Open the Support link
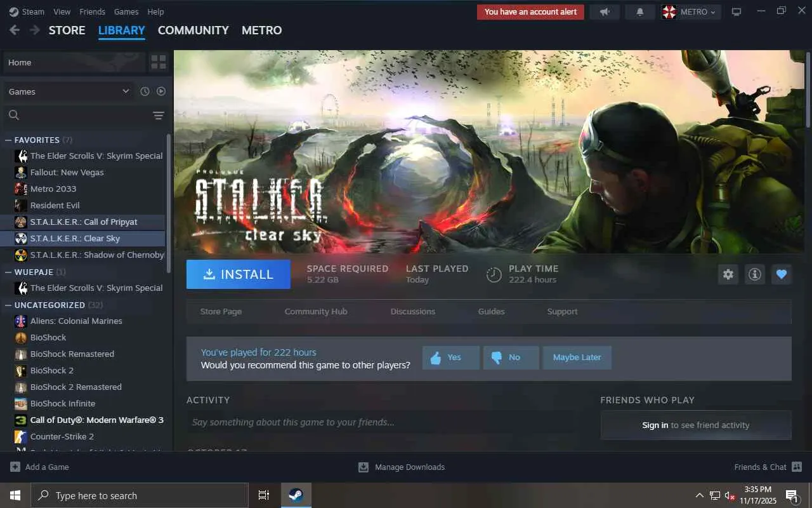The height and width of the screenshot is (508, 812). click(x=563, y=312)
